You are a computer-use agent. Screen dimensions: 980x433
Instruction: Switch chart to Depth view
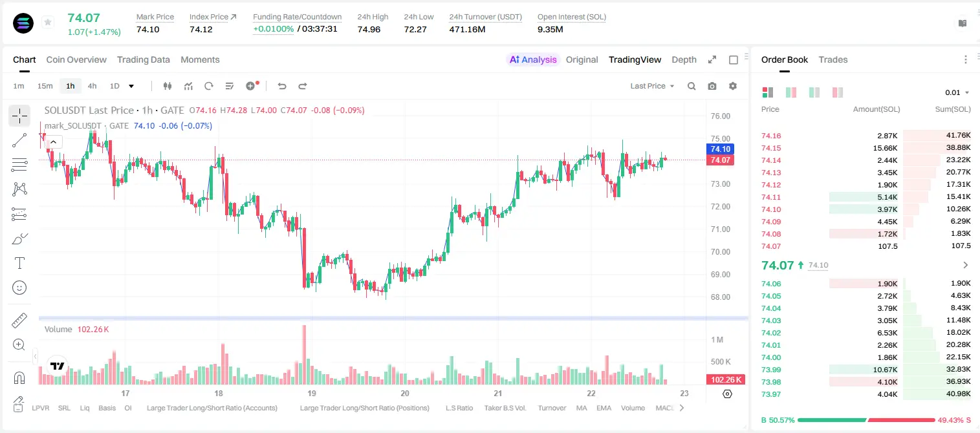tap(684, 59)
